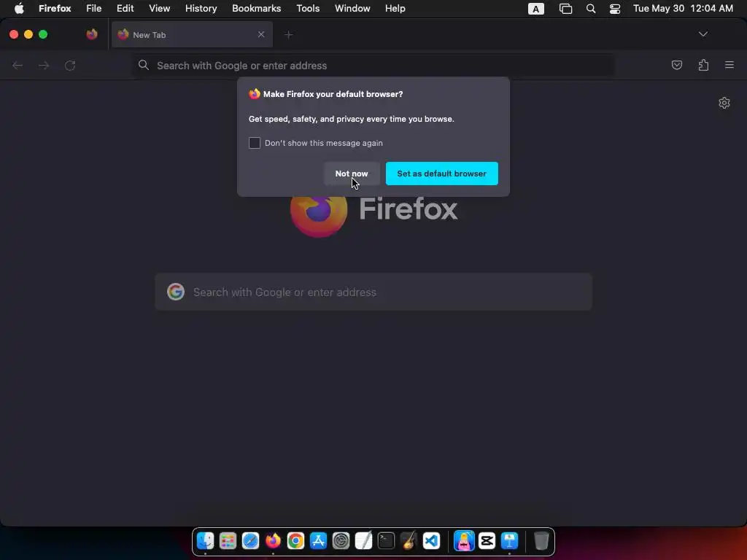This screenshot has height=560, width=747.
Task: Open Trash from the dock
Action: pos(541,541)
